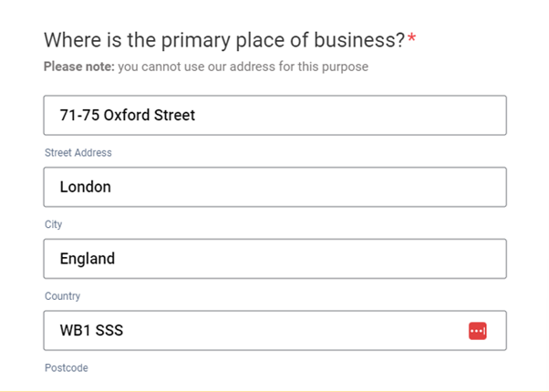Click the word 'Street' inside the first input
The width and height of the screenshot is (549, 392).
(x=174, y=116)
